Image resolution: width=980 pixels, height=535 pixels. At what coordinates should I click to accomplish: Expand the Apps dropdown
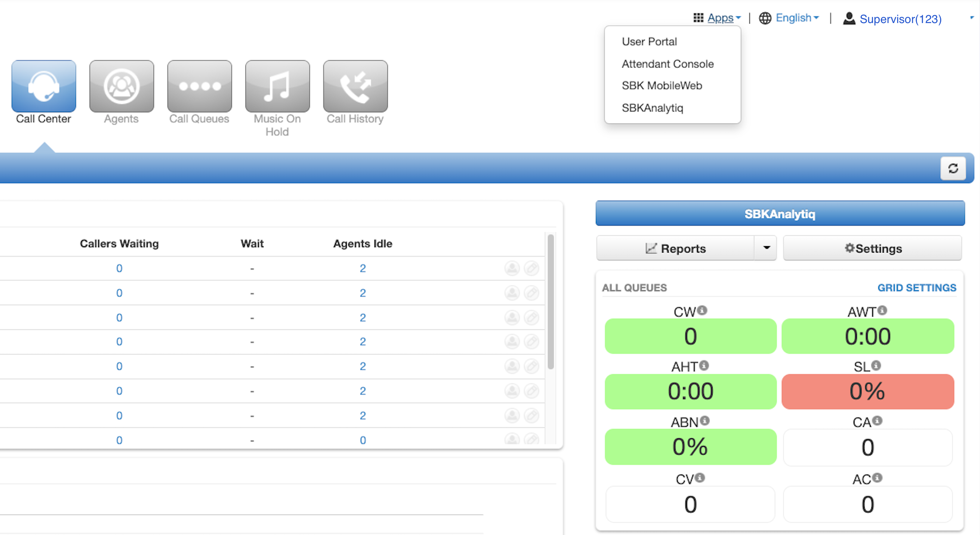click(x=724, y=18)
